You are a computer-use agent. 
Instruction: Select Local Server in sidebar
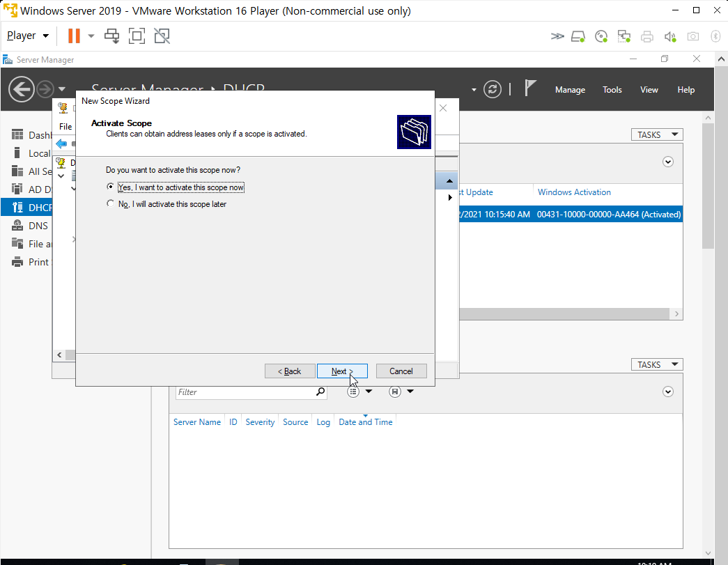31,153
